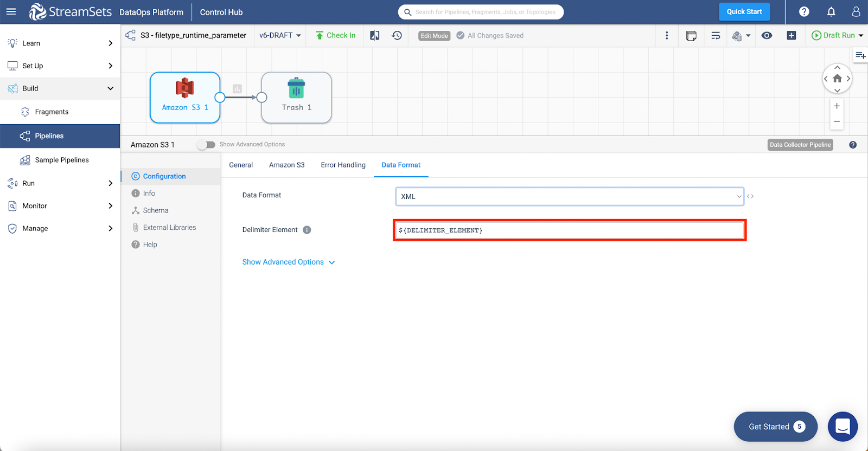This screenshot has height=451, width=868.
Task: Toggle the preview eye icon
Action: (767, 35)
